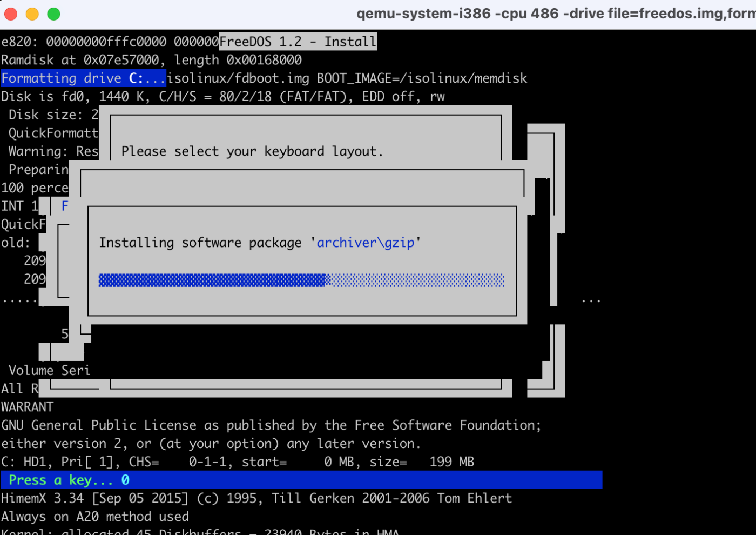The image size is (756, 535).
Task: Click 'Please select your keyboard layout.' text
Action: (252, 151)
